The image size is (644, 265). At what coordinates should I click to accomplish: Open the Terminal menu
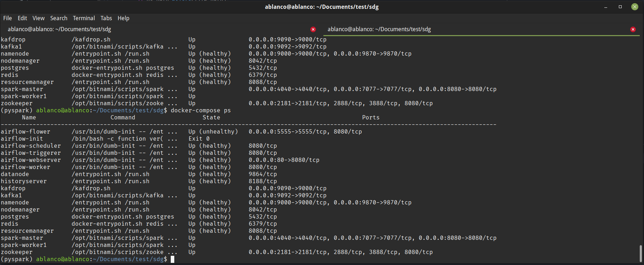pos(84,18)
